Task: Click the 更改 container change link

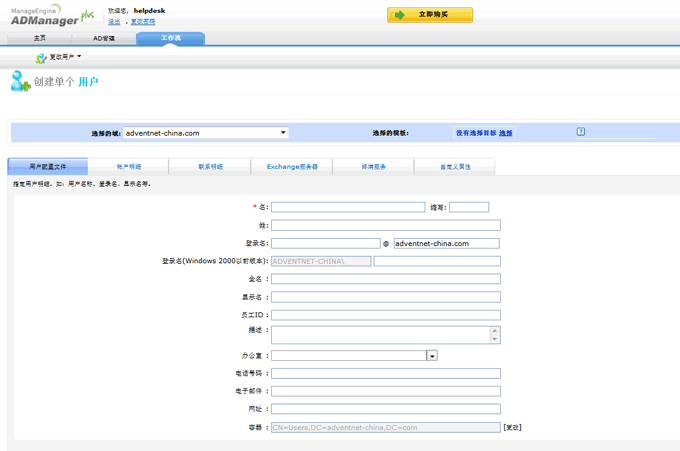Action: pyautogui.click(x=512, y=427)
